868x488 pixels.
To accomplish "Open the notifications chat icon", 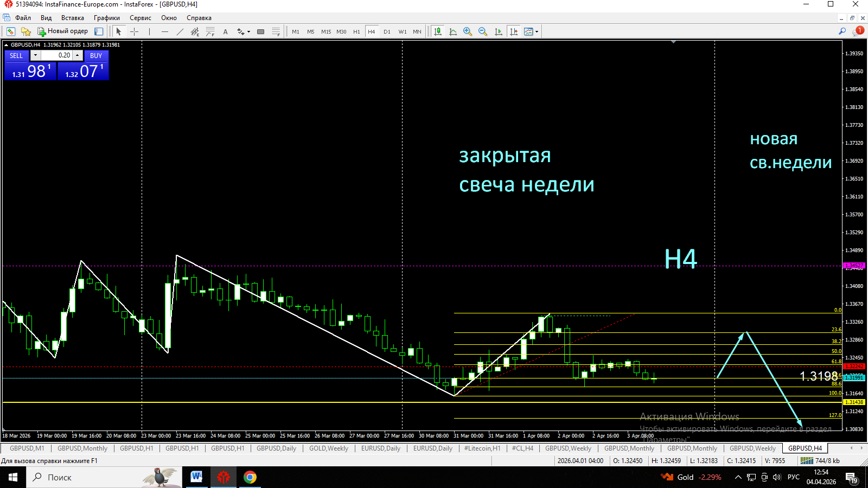I will [x=858, y=31].
